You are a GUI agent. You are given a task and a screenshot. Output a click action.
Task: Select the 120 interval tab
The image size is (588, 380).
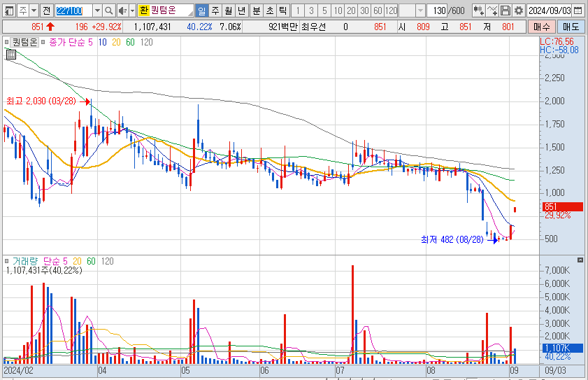tap(391, 10)
